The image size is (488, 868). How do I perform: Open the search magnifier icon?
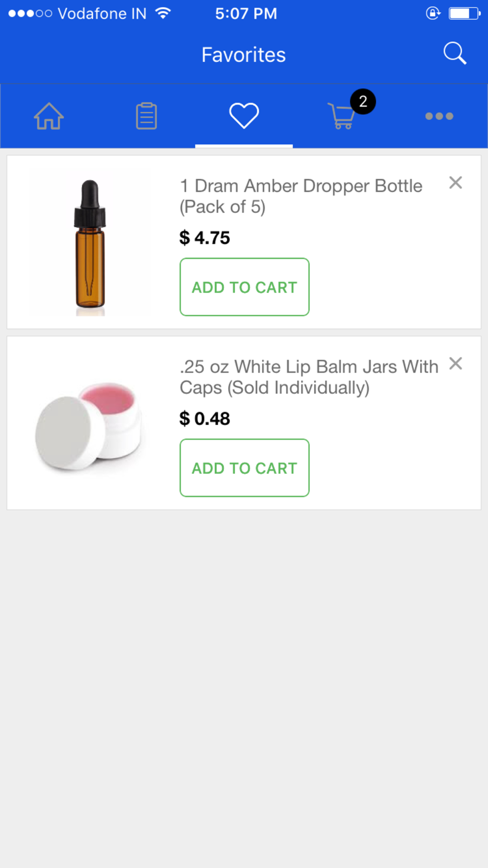pyautogui.click(x=455, y=54)
